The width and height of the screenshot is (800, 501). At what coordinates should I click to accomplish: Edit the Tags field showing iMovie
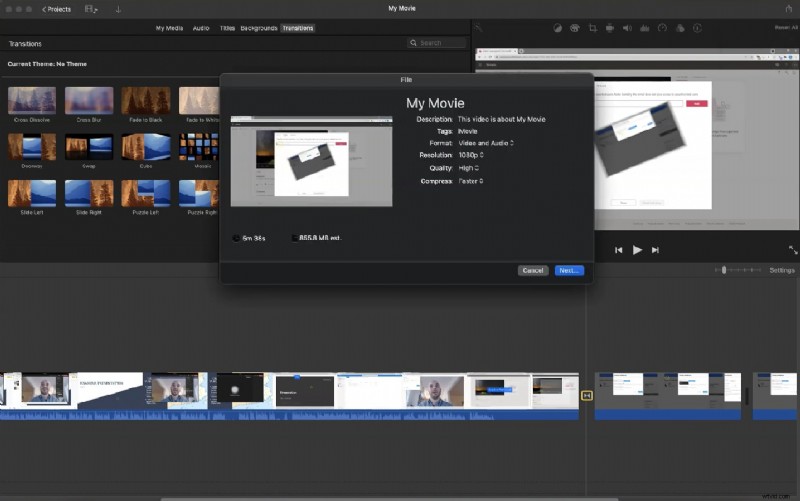click(467, 132)
